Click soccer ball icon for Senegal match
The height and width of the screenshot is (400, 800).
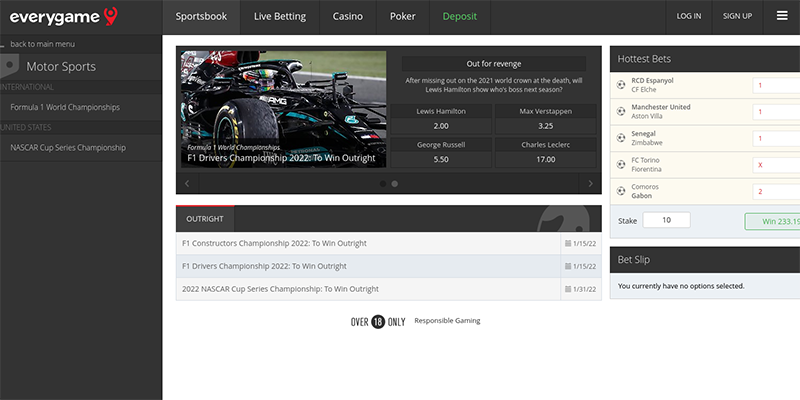[x=621, y=138]
